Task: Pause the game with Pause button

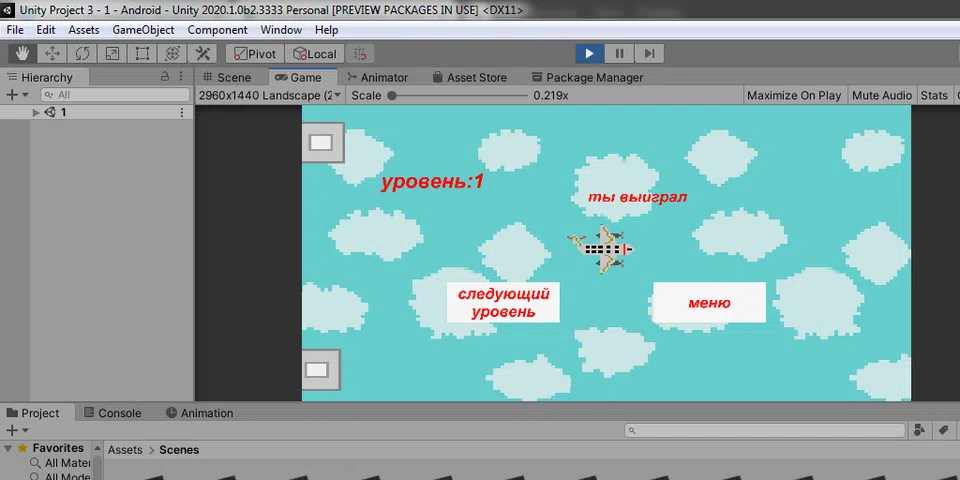Action: click(x=620, y=54)
